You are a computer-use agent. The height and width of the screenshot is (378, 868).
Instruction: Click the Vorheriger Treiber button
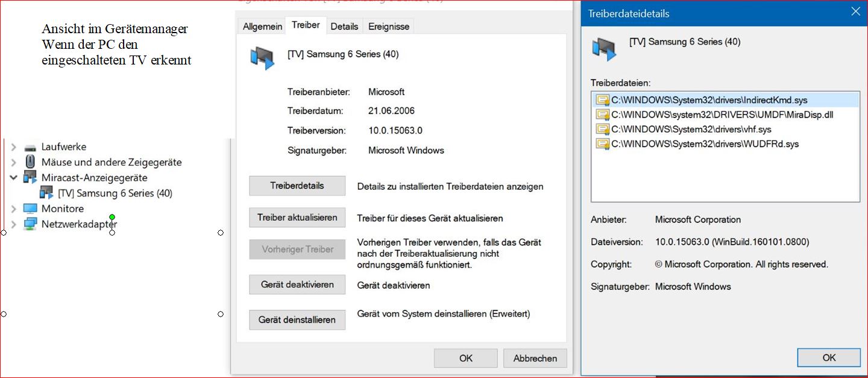tap(297, 250)
